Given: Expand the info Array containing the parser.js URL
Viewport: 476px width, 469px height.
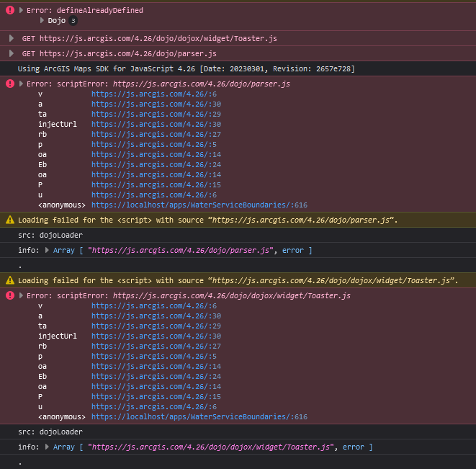Looking at the screenshot, I should tap(48, 250).
